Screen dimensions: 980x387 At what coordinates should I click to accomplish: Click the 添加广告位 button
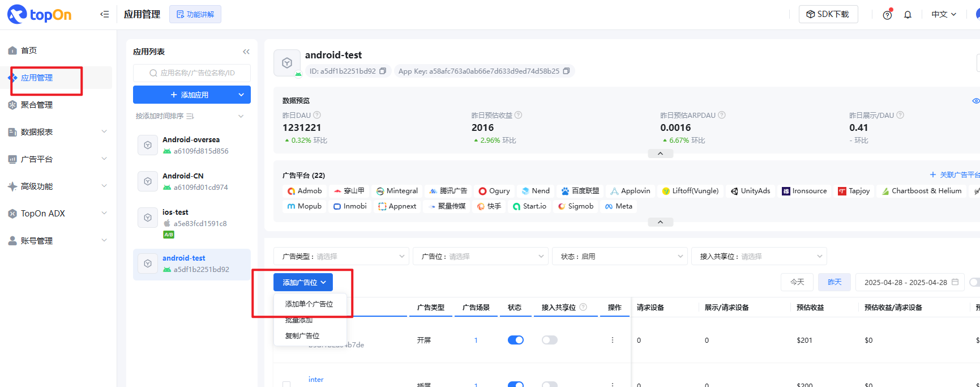(303, 282)
